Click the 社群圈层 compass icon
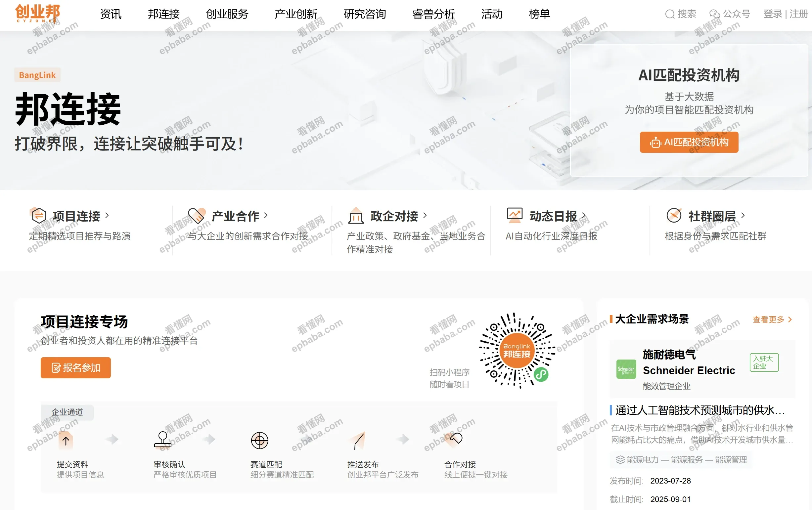Image resolution: width=812 pixels, height=510 pixels. [x=674, y=215]
